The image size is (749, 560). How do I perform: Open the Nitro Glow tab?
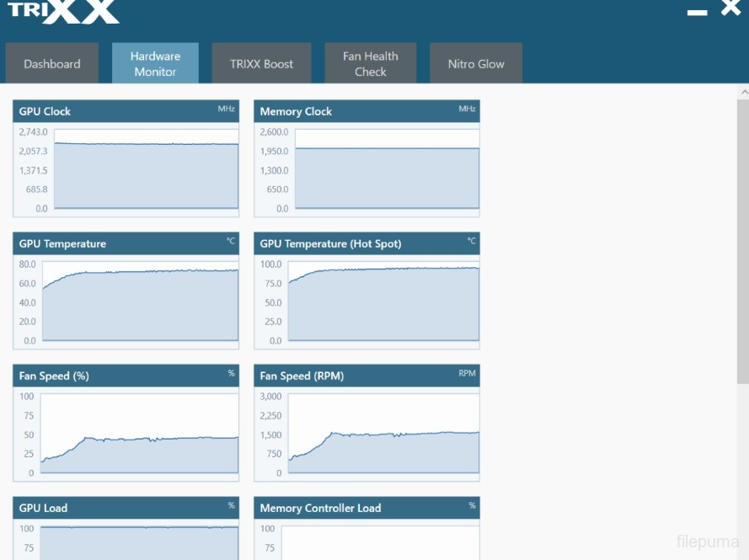(x=476, y=64)
